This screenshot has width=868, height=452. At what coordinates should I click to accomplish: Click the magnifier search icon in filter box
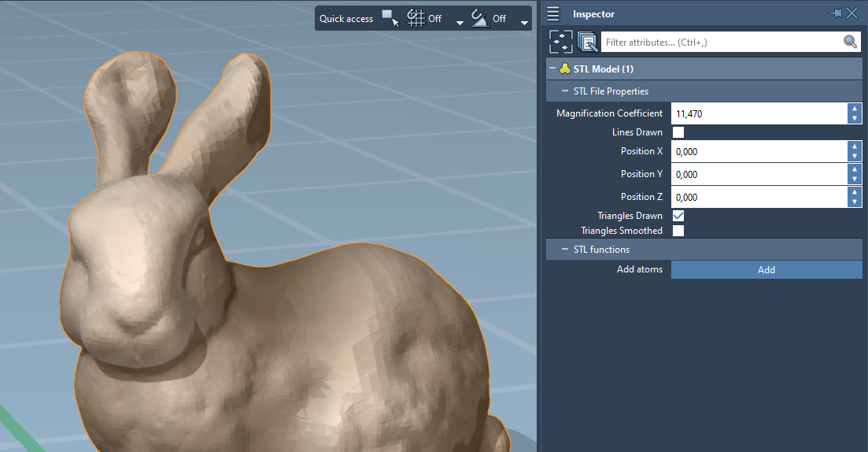[850, 42]
